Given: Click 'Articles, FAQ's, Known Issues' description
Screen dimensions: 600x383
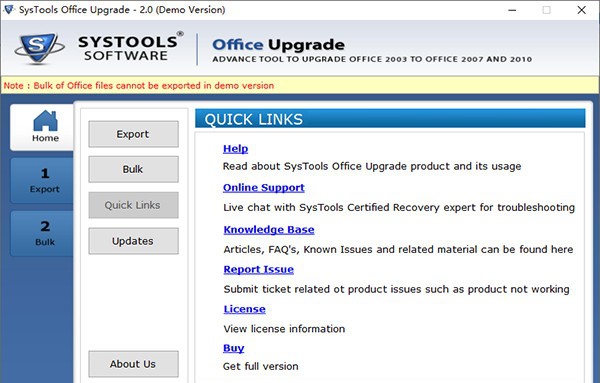Looking at the screenshot, I should point(398,249).
